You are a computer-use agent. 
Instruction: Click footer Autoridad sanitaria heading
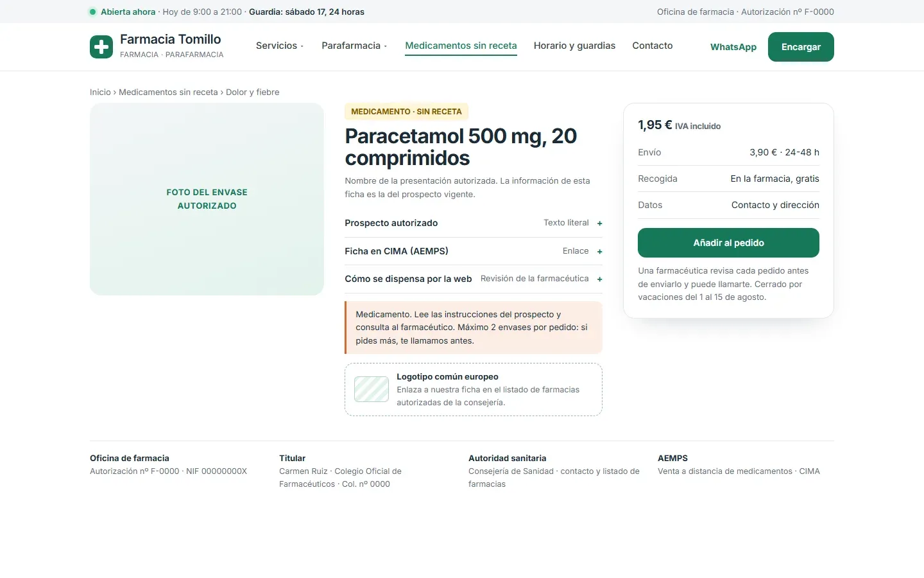click(507, 459)
